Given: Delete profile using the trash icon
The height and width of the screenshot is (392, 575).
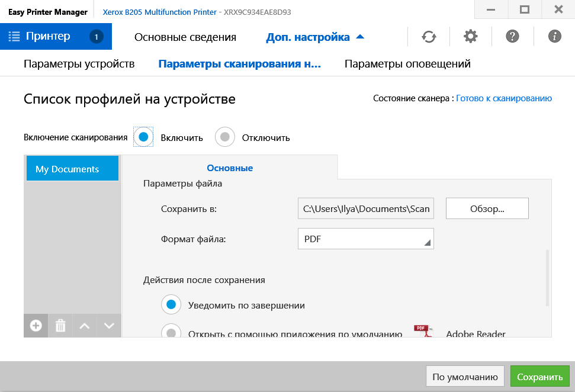Looking at the screenshot, I should pyautogui.click(x=60, y=326).
